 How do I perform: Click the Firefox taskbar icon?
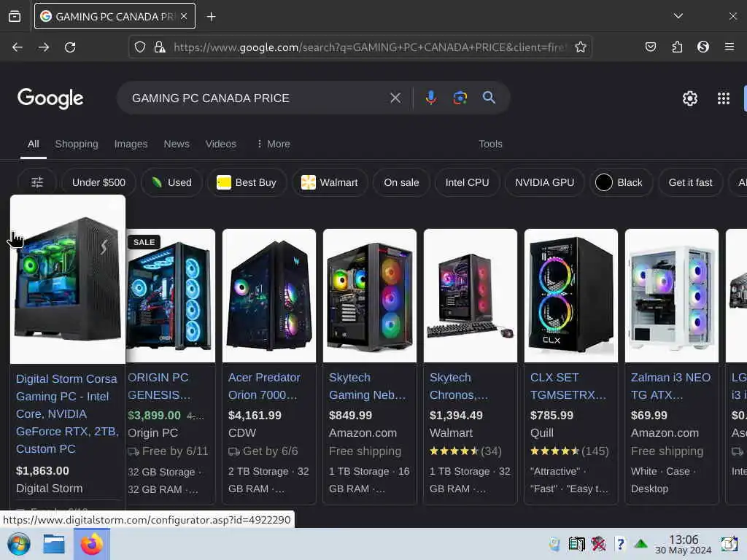pos(91,544)
